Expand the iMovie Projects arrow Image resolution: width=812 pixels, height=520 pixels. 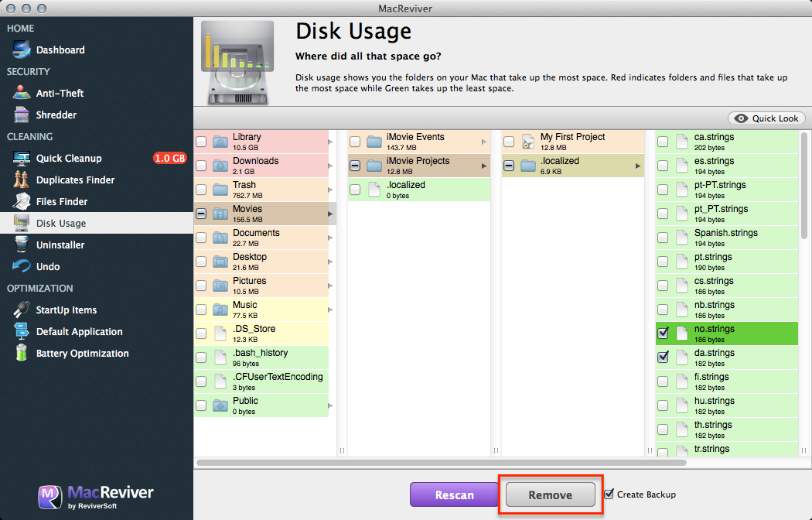pos(484,166)
